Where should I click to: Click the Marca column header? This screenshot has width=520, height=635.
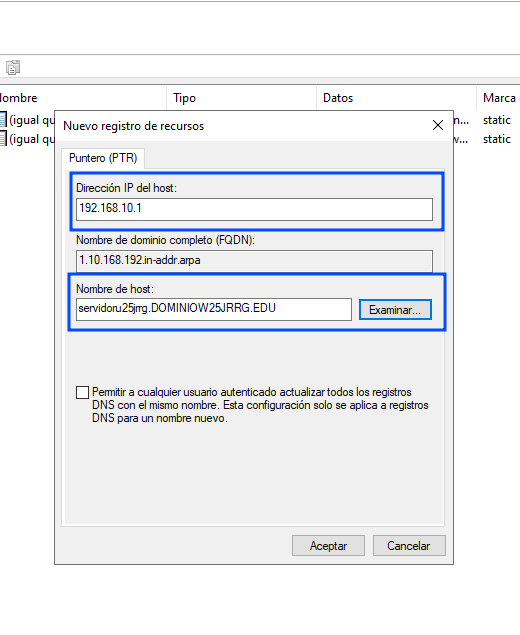tap(499, 98)
